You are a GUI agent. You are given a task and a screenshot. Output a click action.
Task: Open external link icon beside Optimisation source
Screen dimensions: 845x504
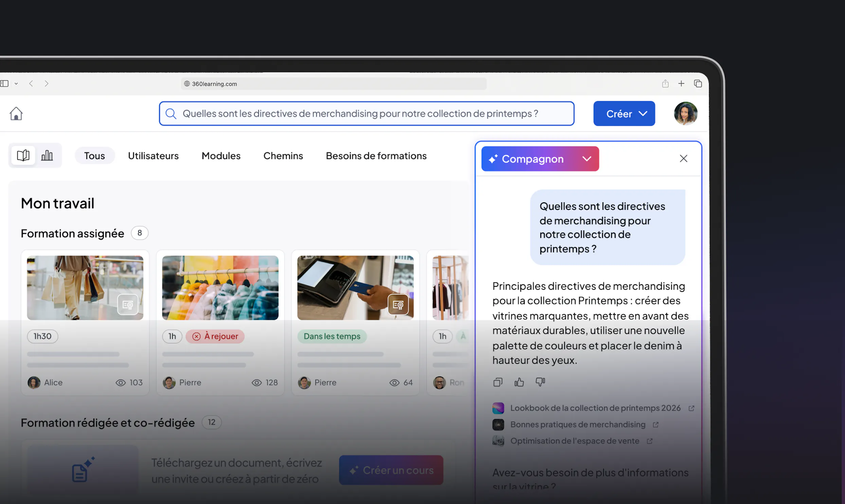coord(649,441)
